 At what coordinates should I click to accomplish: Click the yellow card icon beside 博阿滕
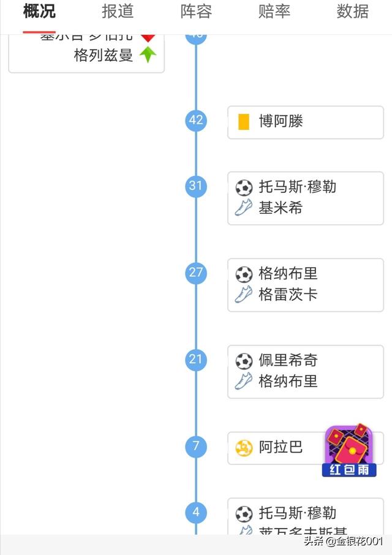point(243,122)
